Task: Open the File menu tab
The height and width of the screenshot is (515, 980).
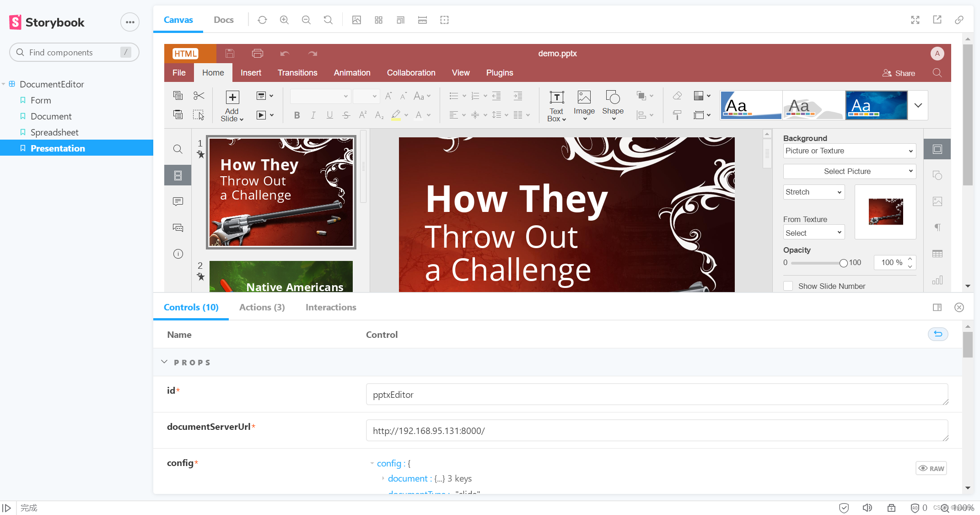Action: 179,73
